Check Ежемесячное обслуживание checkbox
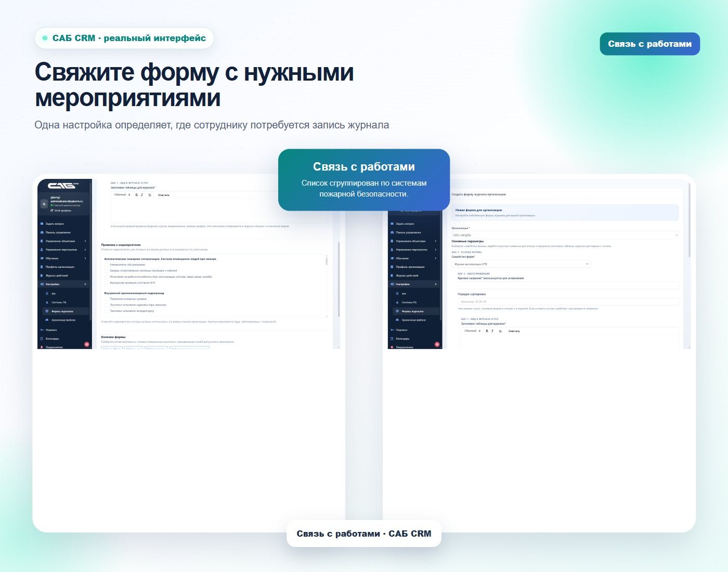The width and height of the screenshot is (728, 572). (107, 265)
